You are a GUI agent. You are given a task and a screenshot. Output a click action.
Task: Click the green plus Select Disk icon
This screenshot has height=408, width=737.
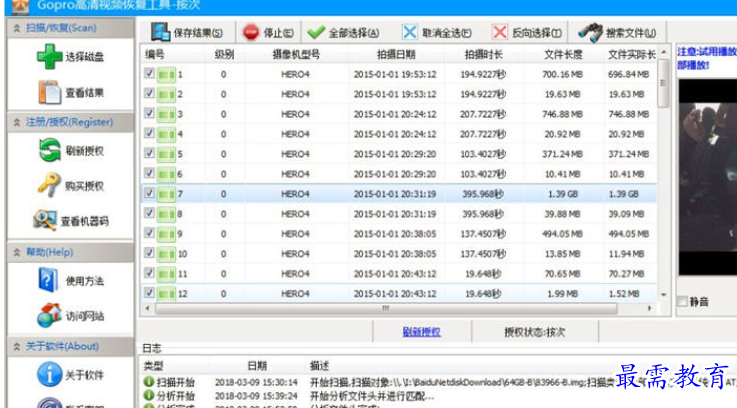point(49,56)
